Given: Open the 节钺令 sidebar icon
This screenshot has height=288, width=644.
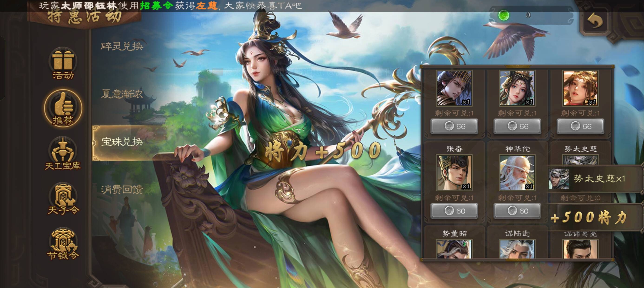Looking at the screenshot, I should click(x=63, y=244).
